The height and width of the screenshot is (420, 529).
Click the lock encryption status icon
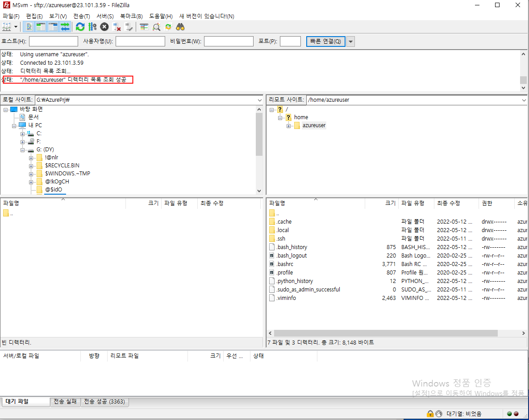coord(430,414)
